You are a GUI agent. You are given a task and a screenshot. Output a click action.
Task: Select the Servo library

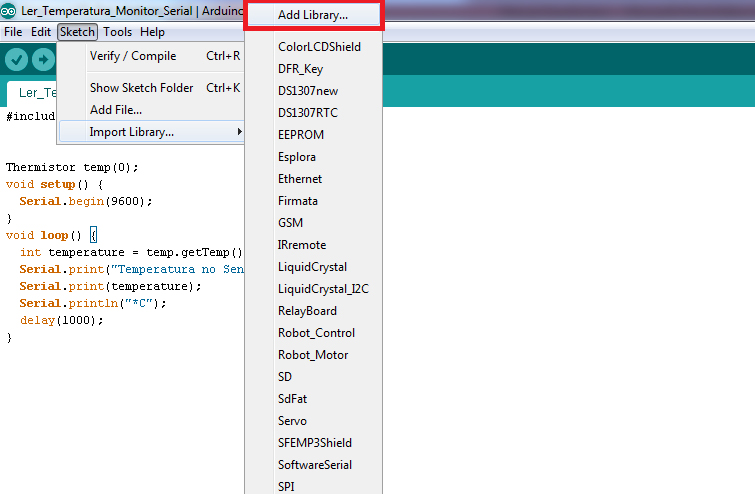tap(313, 421)
